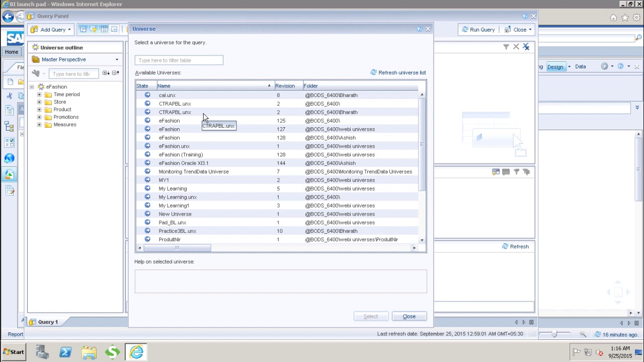Screen dimensions: 644x362
Task: Click the universe table vertical scrollbar
Action: click(x=422, y=145)
